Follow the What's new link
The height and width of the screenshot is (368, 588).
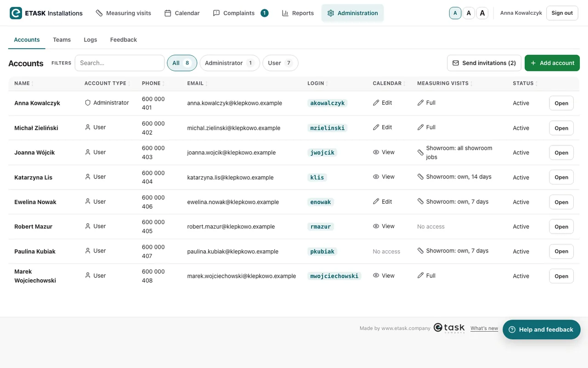[484, 328]
